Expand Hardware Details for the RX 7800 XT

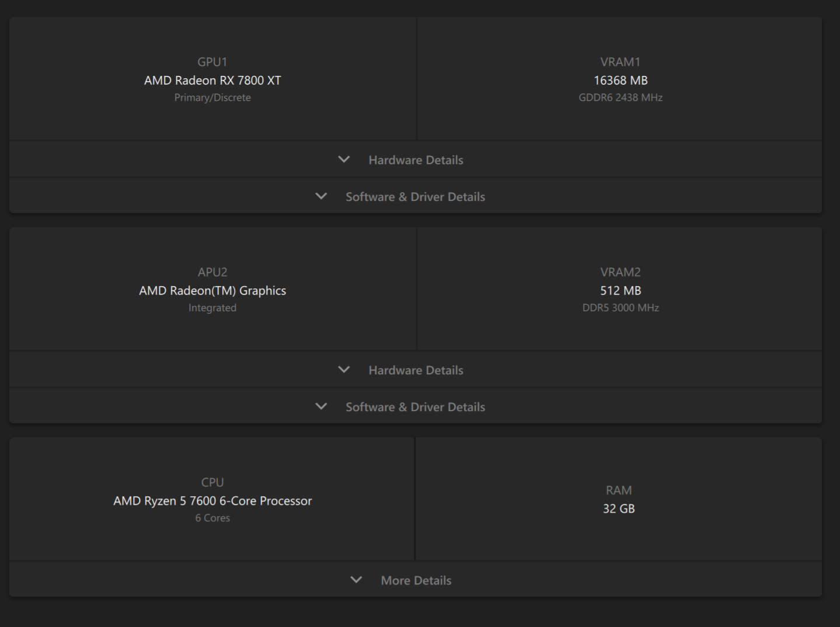(x=416, y=159)
